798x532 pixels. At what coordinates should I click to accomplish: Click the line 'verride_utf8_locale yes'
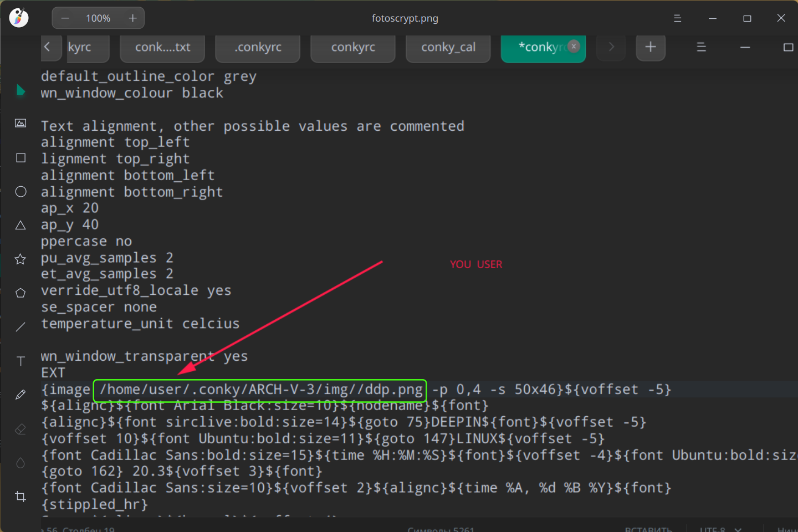click(x=136, y=290)
